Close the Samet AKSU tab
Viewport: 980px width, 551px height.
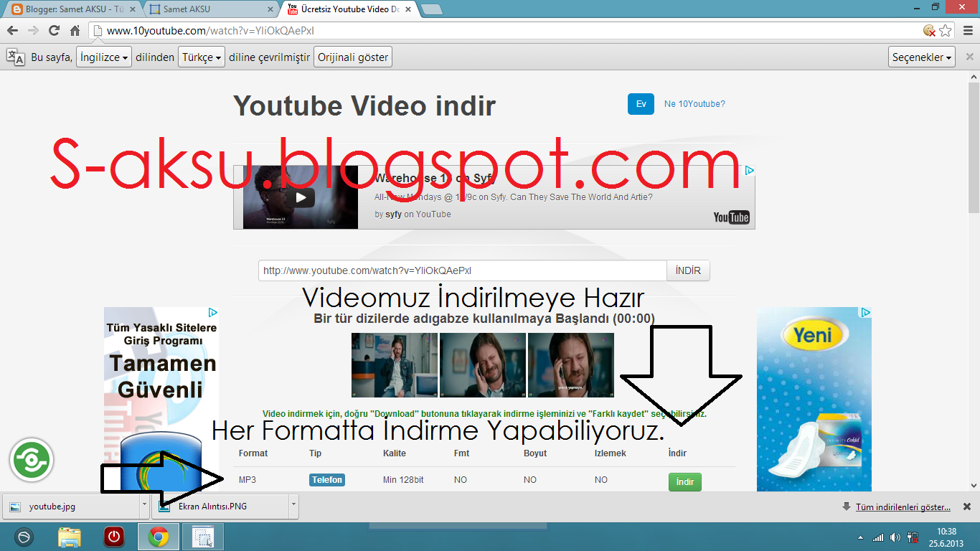coord(270,9)
